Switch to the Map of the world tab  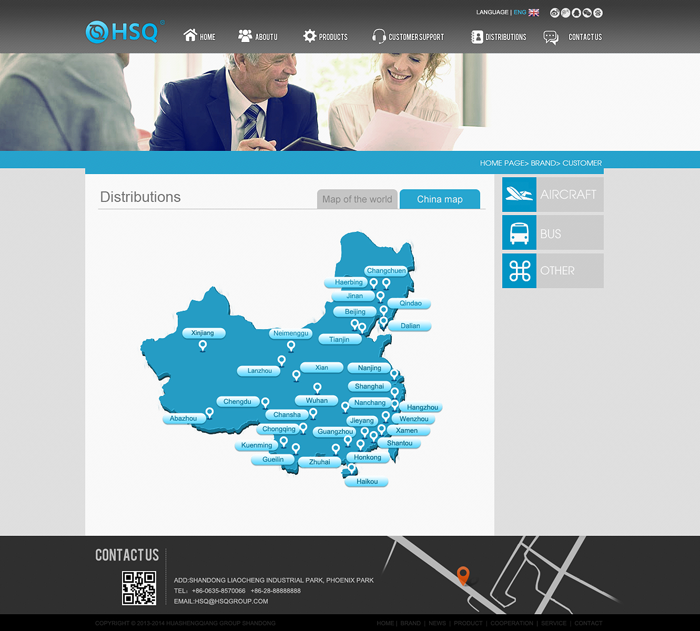[357, 199]
